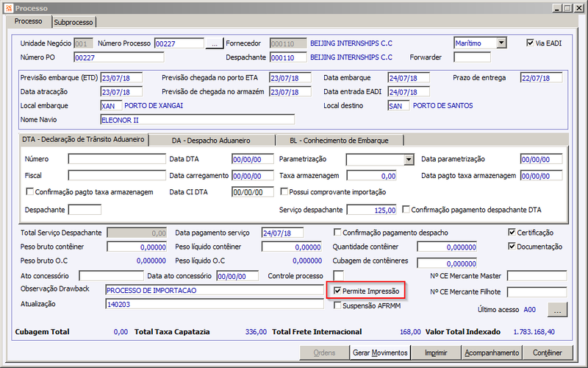Open the Número Processo lookup ellipsis button

pyautogui.click(x=214, y=43)
